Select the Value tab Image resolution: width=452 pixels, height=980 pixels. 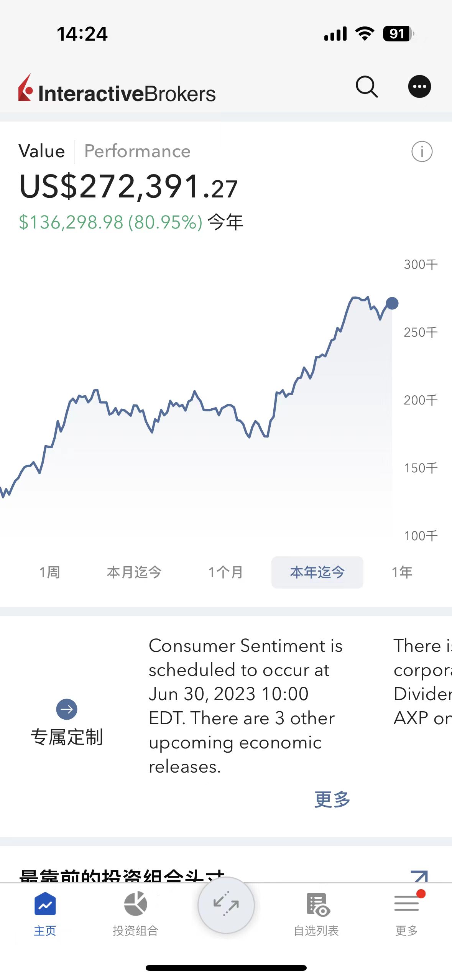click(42, 151)
